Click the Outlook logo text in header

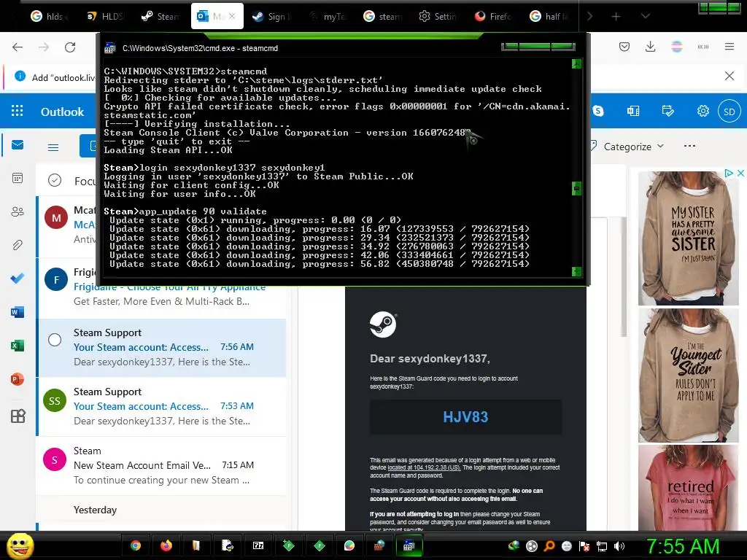(x=62, y=112)
